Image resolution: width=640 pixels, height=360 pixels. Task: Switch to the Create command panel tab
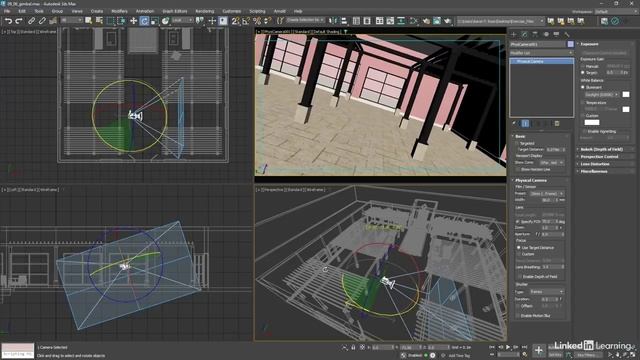coord(514,35)
